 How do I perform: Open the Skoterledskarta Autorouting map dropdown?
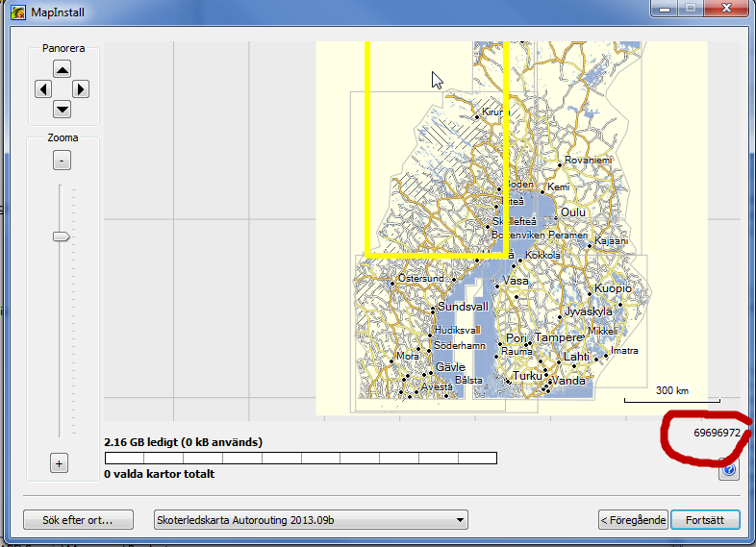click(311, 520)
